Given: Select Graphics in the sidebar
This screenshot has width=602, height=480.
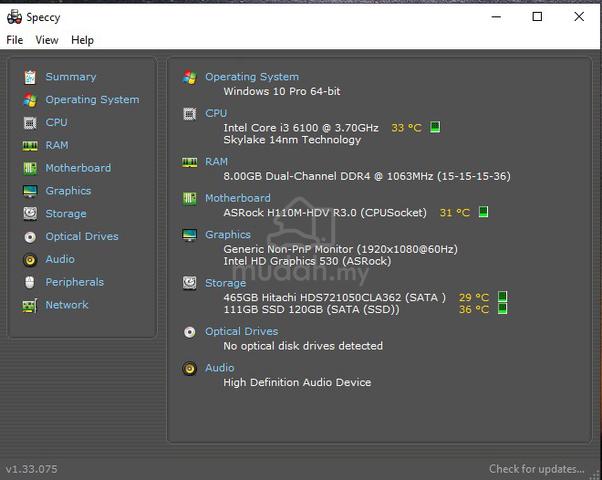Looking at the screenshot, I should click(x=68, y=191).
